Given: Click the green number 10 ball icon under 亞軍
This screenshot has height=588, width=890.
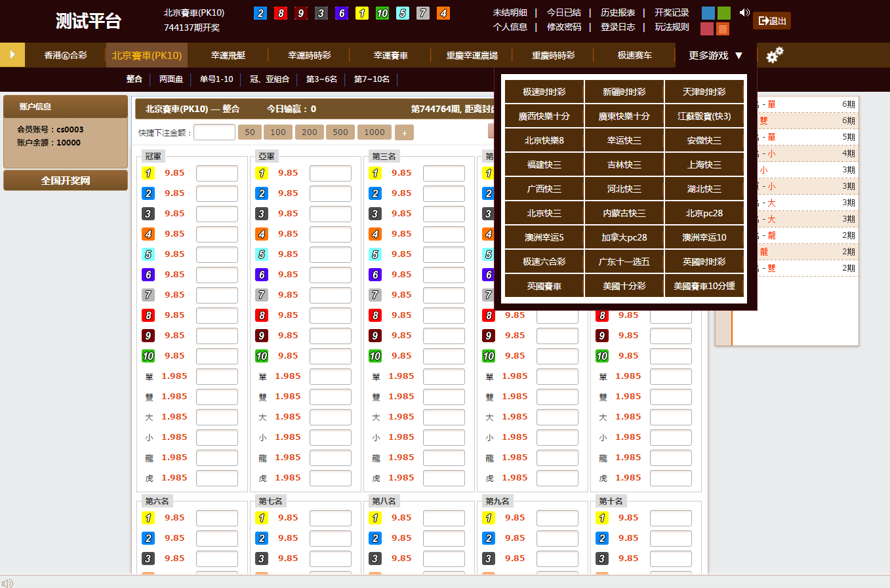Looking at the screenshot, I should tap(262, 356).
